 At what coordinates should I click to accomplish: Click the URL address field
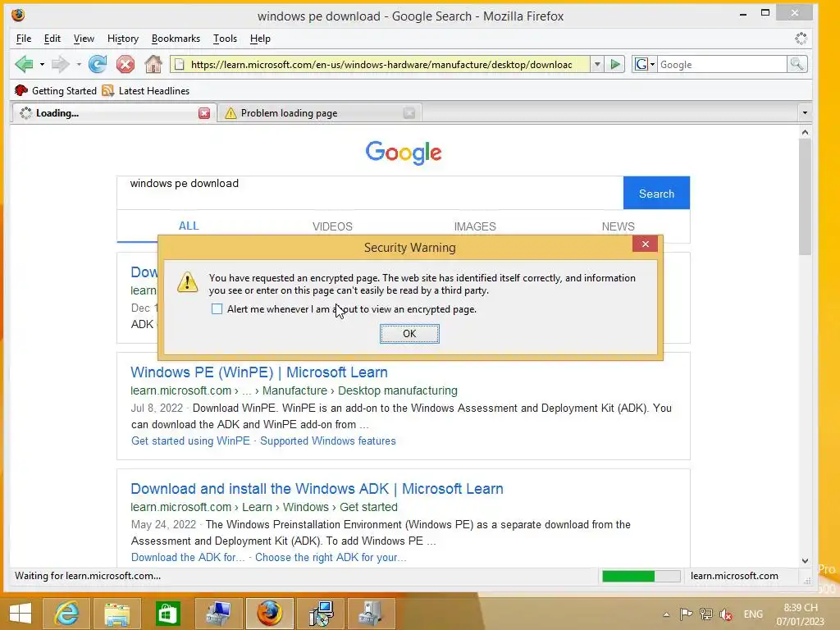381,64
